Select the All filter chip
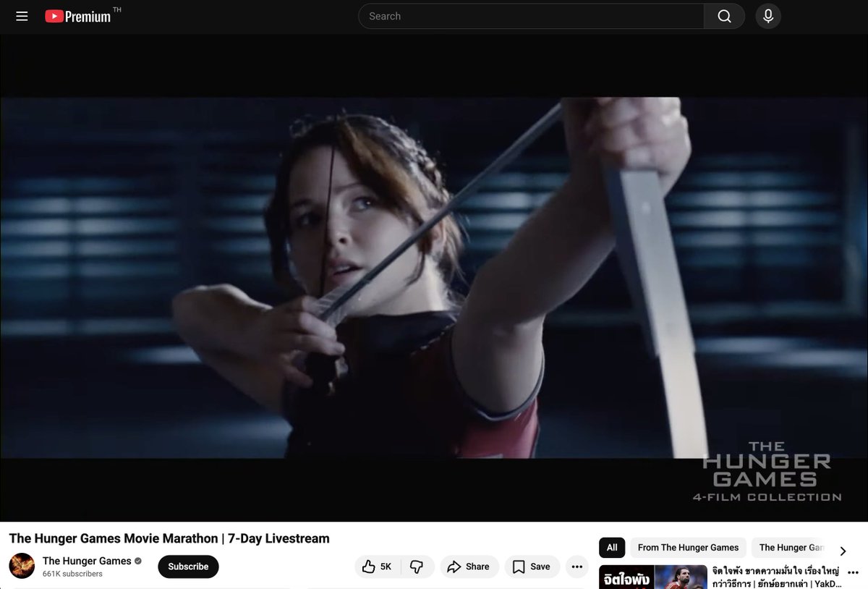Image resolution: width=868 pixels, height=589 pixels. pos(612,548)
